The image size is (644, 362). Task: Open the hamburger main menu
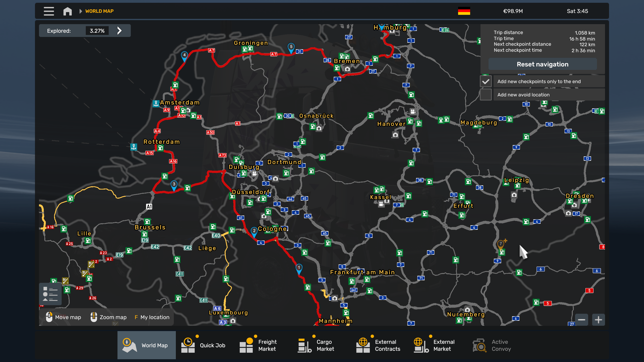[x=49, y=11]
